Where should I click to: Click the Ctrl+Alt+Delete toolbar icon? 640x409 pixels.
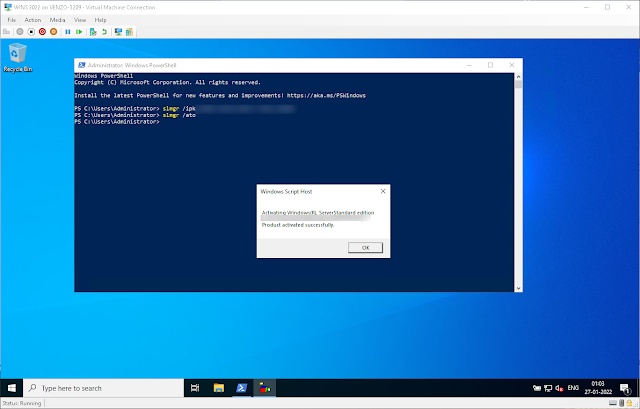(x=7, y=32)
